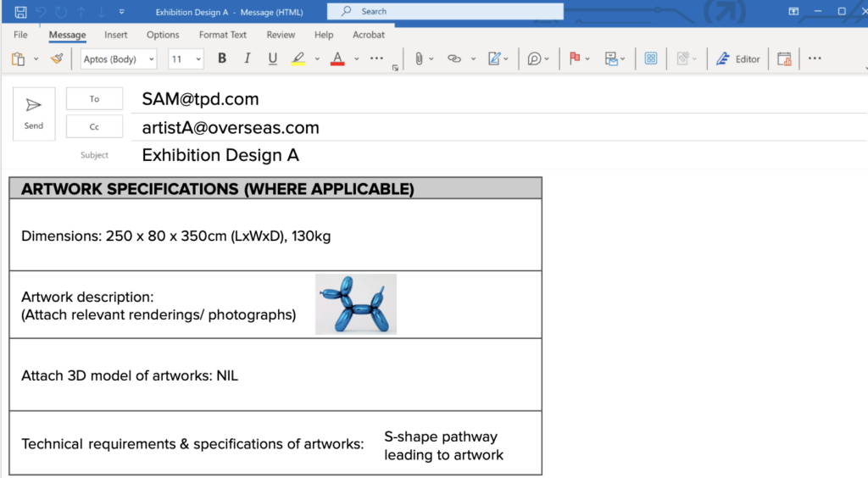Open the Help tab

click(324, 34)
